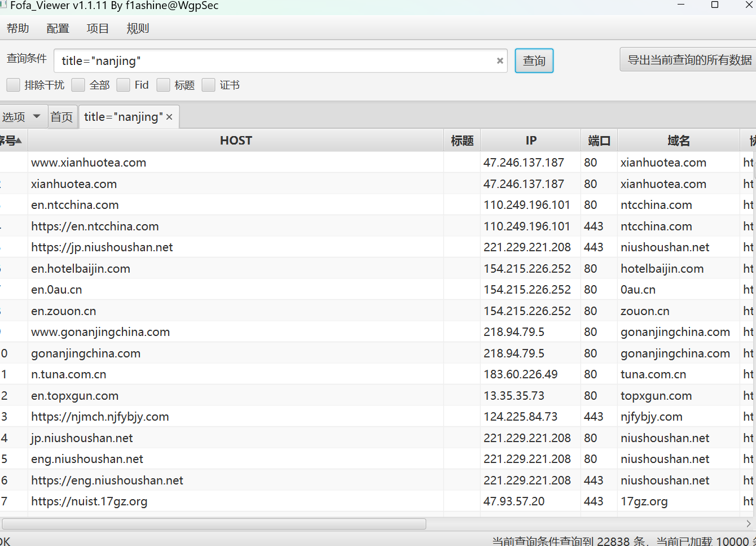This screenshot has width=756, height=546.
Task: Sort by the 端口 column header
Action: point(599,141)
